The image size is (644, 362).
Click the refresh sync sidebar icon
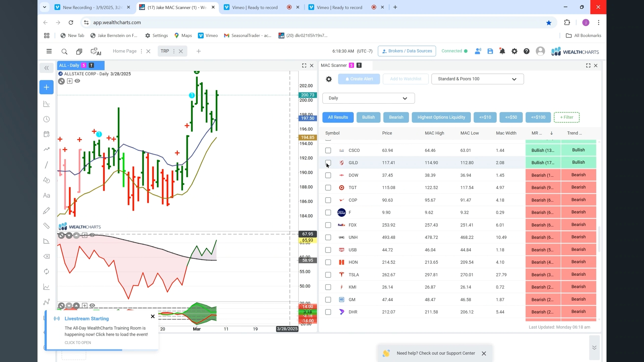[x=47, y=271]
